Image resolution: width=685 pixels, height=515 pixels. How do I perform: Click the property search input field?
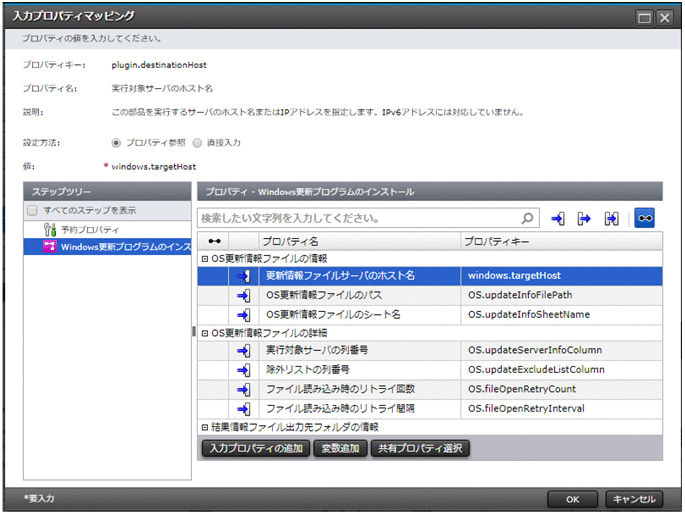pyautogui.click(x=368, y=218)
